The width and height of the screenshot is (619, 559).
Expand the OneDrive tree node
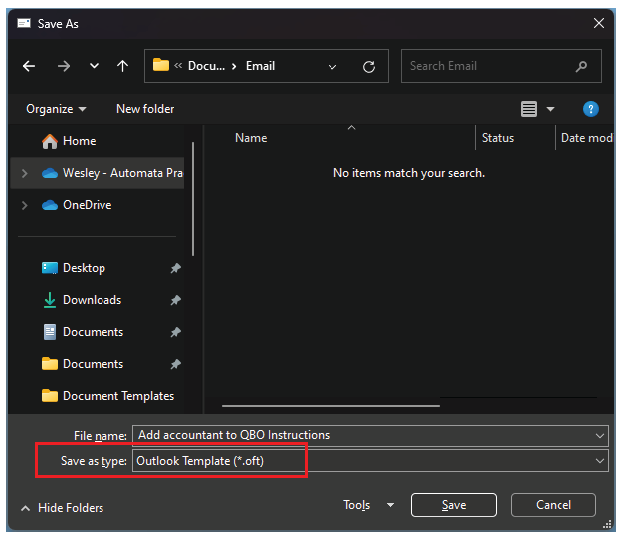(24, 205)
